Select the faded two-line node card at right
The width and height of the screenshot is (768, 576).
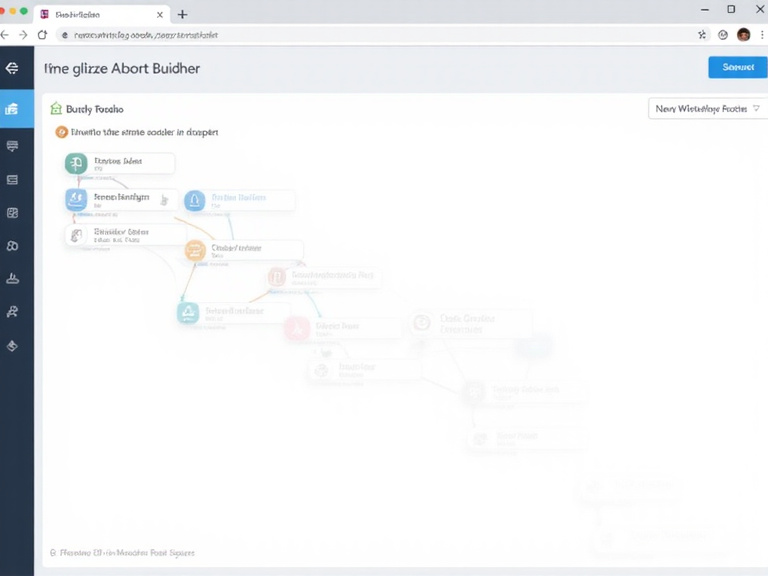pos(471,323)
